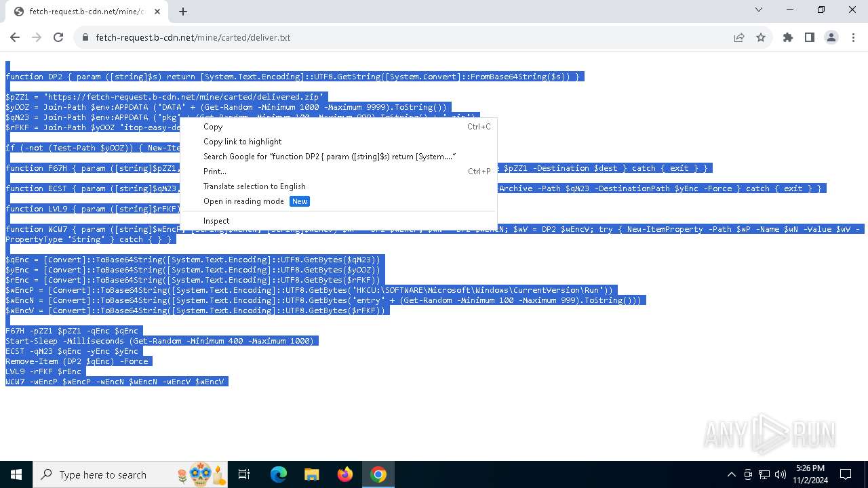Viewport: 868px width, 488px height.
Task: Choose Copy link to highlight
Action: [338, 142]
